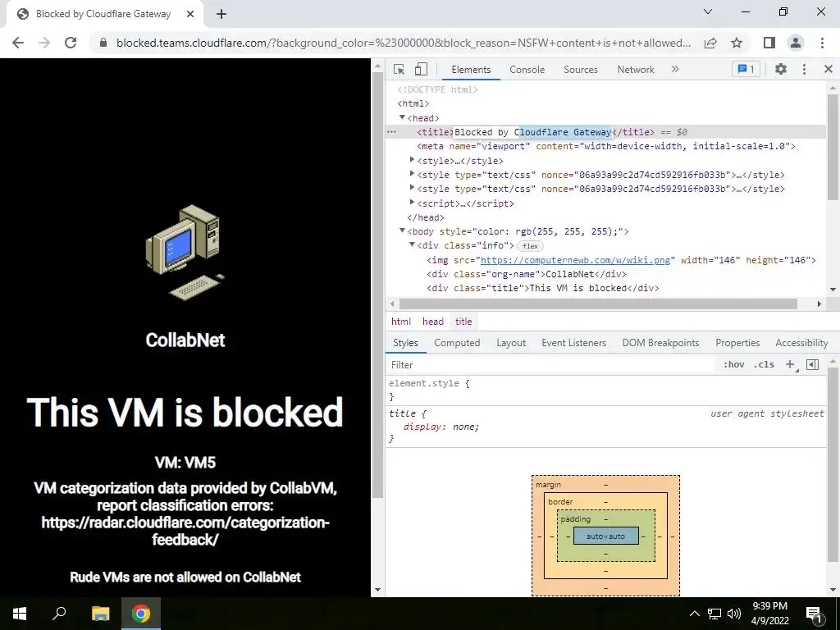Switch to the Elements tab
Image resolution: width=840 pixels, height=630 pixels.
point(471,70)
